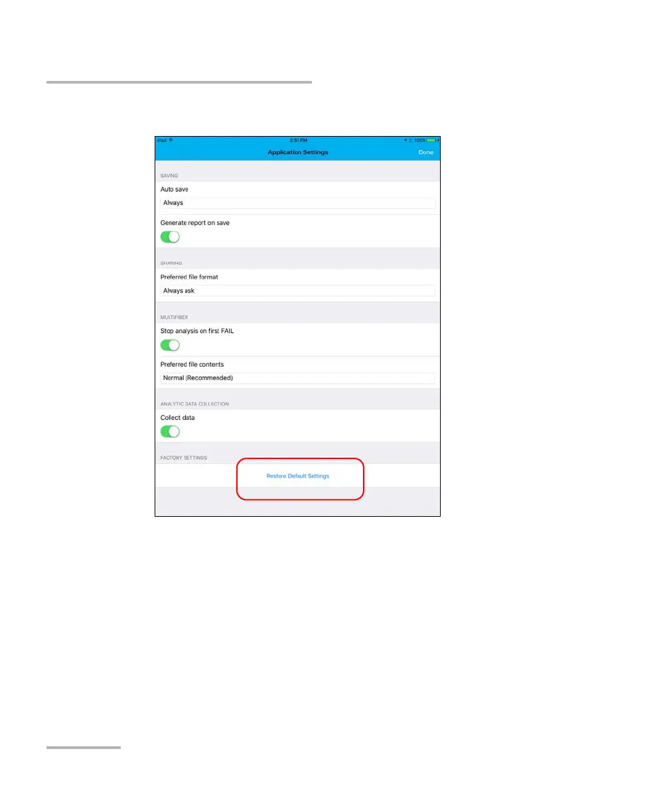Image resolution: width=669 pixels, height=812 pixels.
Task: Tap the Application Settings title
Action: coord(298,153)
